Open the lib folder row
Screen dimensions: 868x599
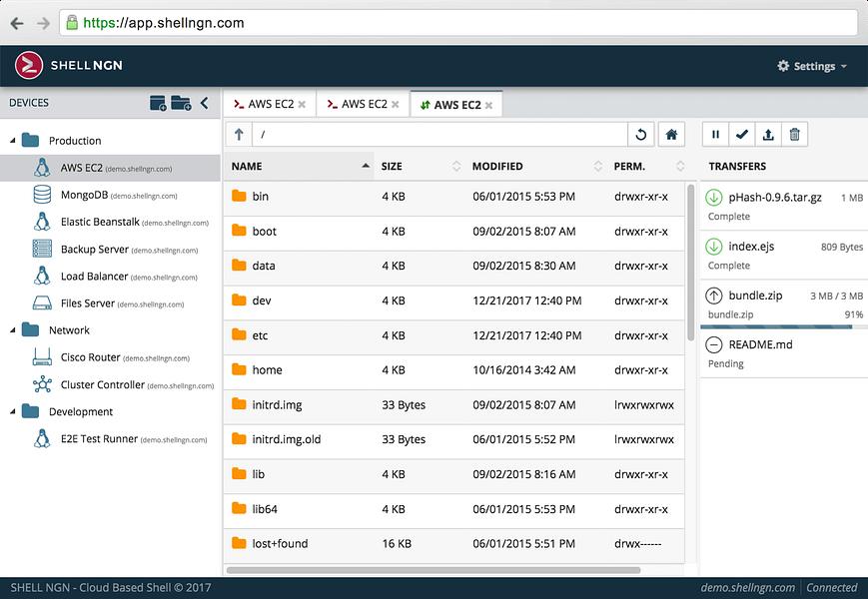(x=454, y=474)
